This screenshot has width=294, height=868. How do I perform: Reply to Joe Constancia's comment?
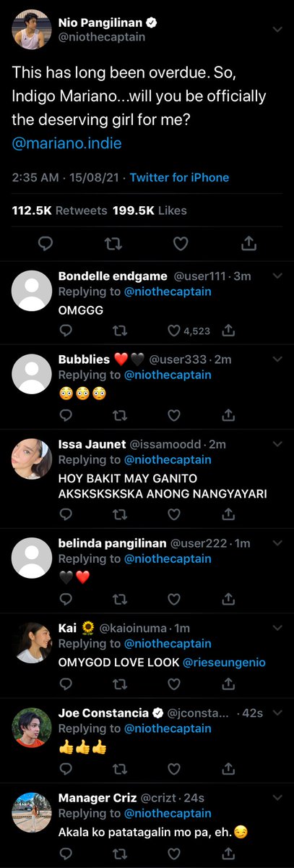coord(65,767)
